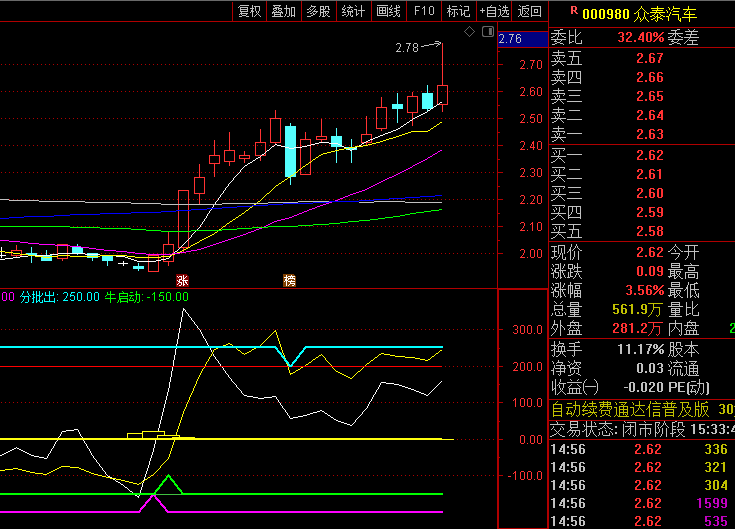Go back with the 返回 button

coord(530,11)
